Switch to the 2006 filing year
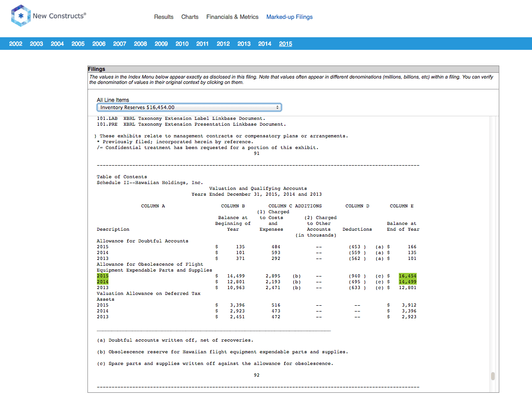 tap(99, 44)
